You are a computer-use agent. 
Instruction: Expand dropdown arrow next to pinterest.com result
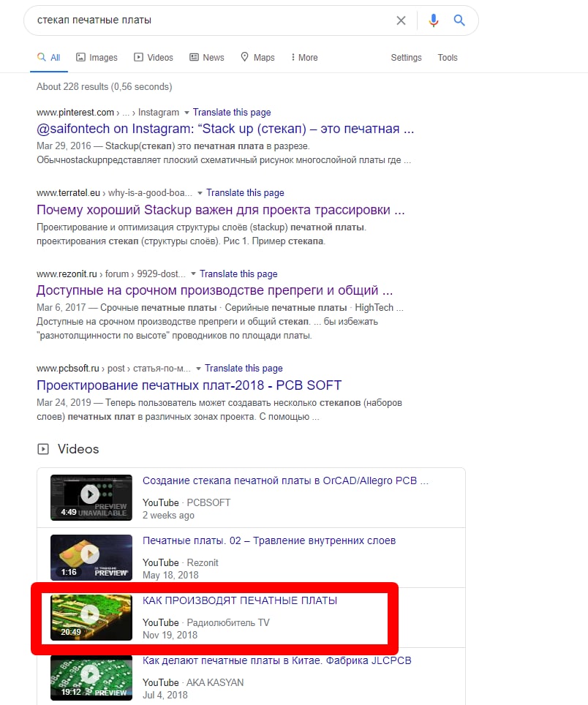point(186,113)
